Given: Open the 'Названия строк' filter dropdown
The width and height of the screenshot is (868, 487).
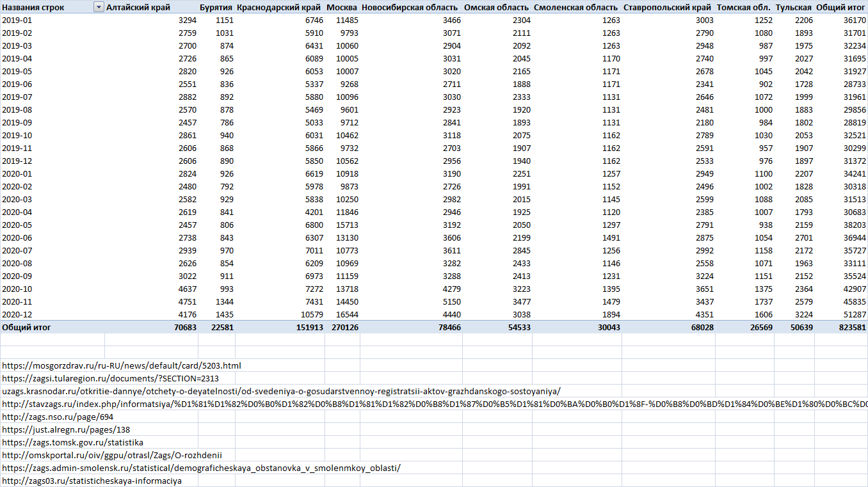Looking at the screenshot, I should click(99, 7).
